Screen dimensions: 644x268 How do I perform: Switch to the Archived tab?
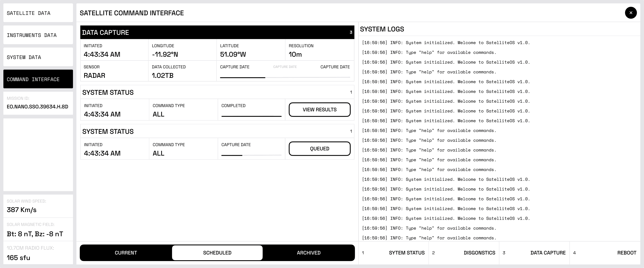(308, 253)
